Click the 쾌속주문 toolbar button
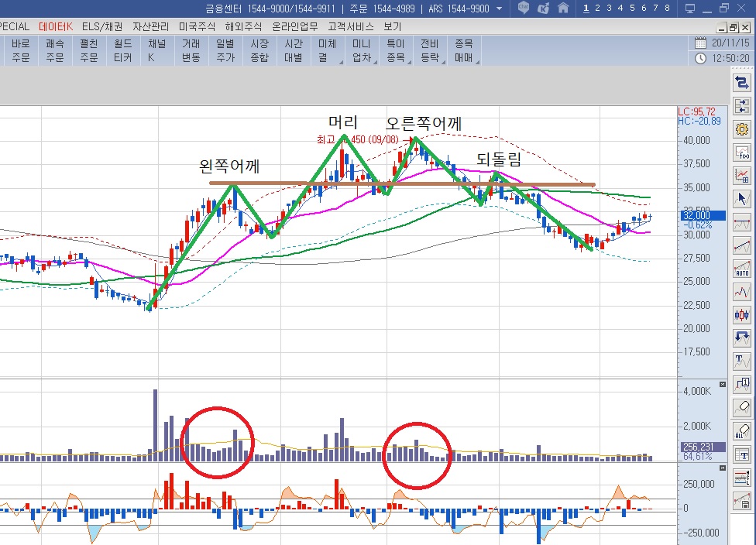 pos(55,50)
